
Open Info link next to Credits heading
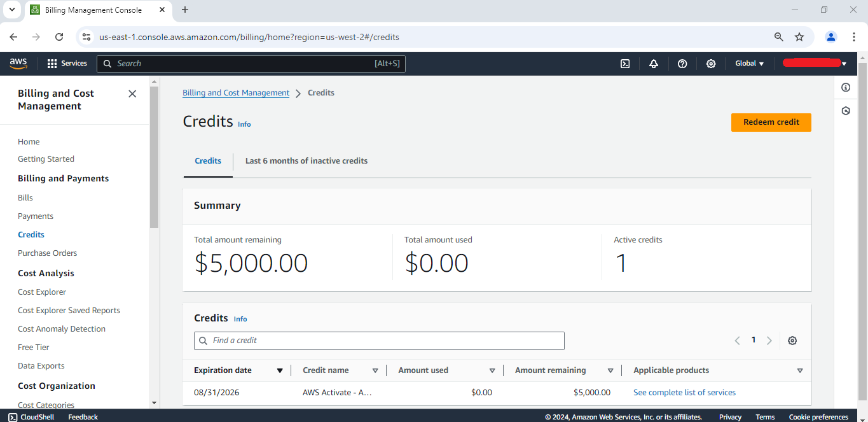tap(244, 124)
